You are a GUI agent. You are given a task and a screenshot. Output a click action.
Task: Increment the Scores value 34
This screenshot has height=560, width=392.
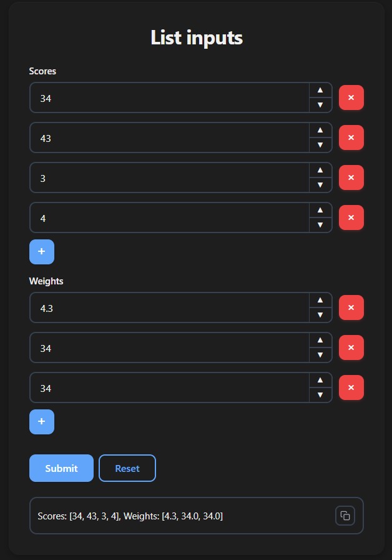click(320, 89)
